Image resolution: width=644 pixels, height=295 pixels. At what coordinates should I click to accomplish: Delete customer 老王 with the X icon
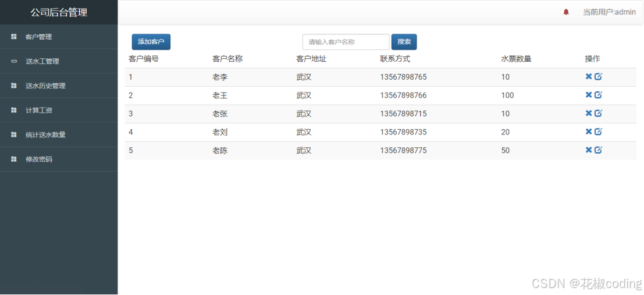point(589,95)
